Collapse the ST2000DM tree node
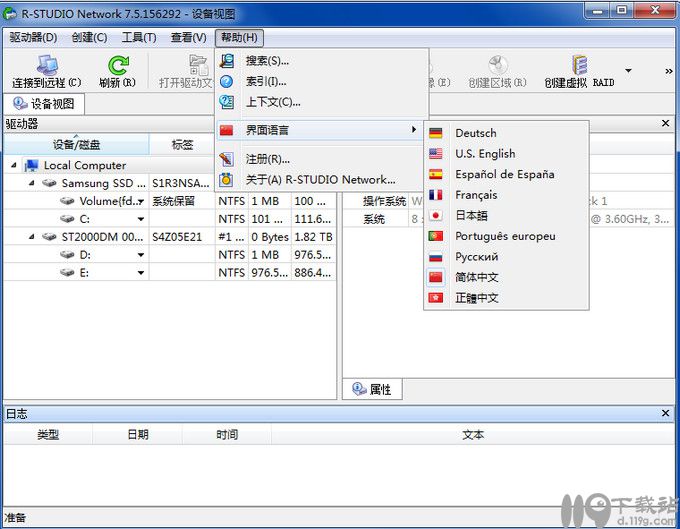Image resolution: width=680 pixels, height=529 pixels. [x=32, y=237]
